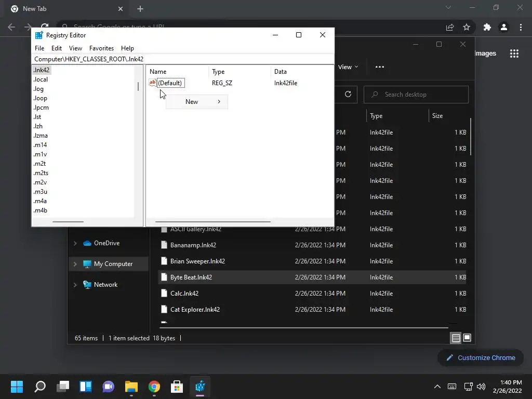Select the .lnk42 registry key
Screen dimensions: 532x399
click(x=42, y=70)
